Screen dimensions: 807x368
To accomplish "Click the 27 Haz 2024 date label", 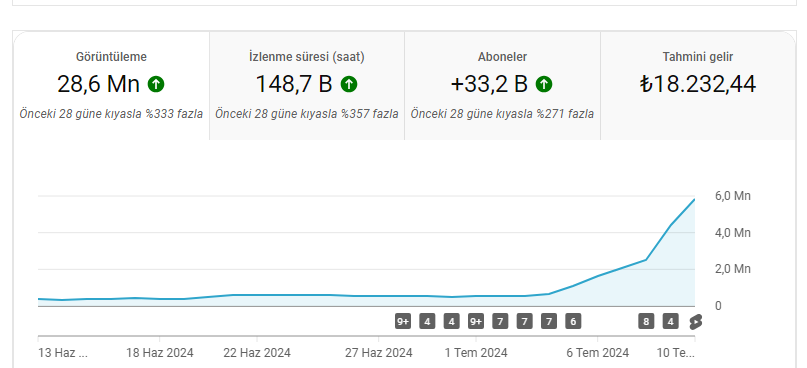I will coord(378,353).
